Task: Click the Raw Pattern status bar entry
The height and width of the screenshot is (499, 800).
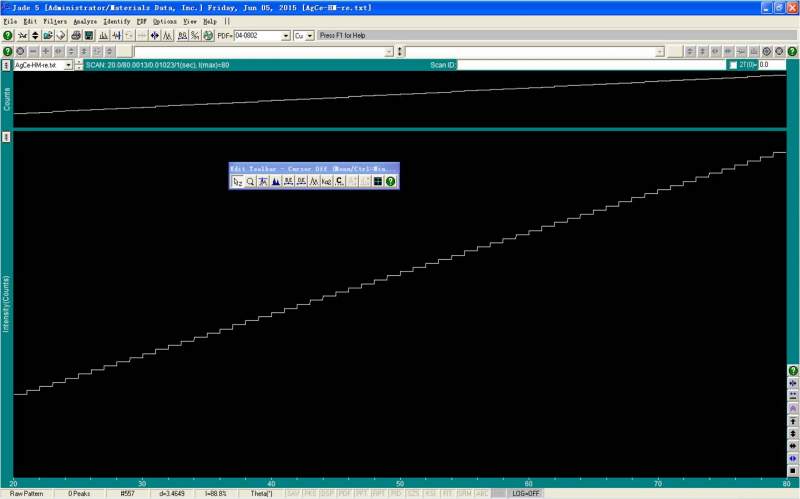Action: (27, 493)
